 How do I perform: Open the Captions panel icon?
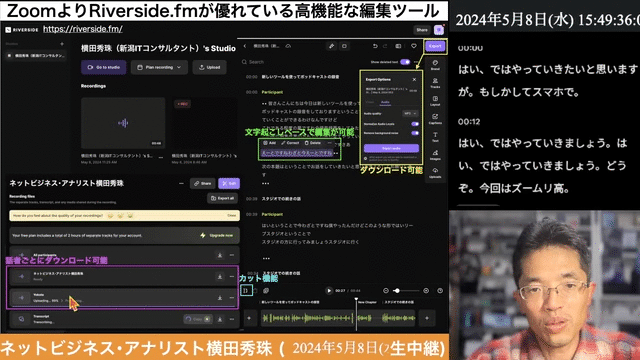[x=435, y=119]
